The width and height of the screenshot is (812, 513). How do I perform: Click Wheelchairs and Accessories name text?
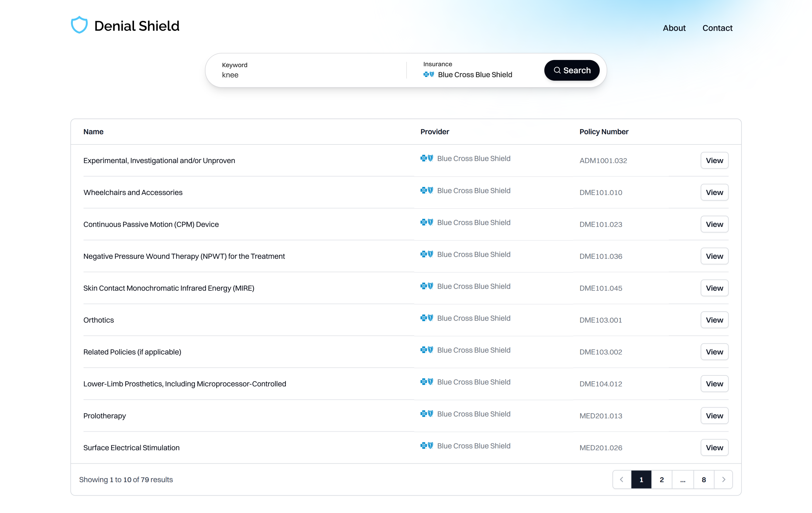tap(133, 192)
